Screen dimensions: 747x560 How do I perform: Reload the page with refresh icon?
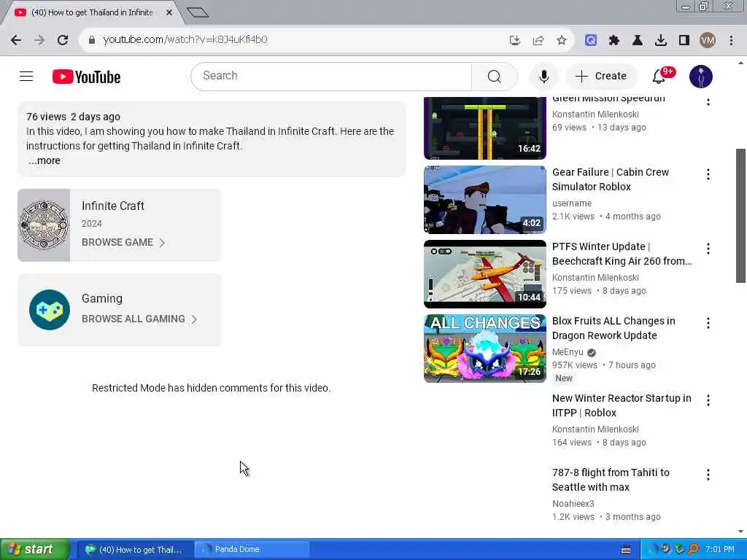point(63,40)
